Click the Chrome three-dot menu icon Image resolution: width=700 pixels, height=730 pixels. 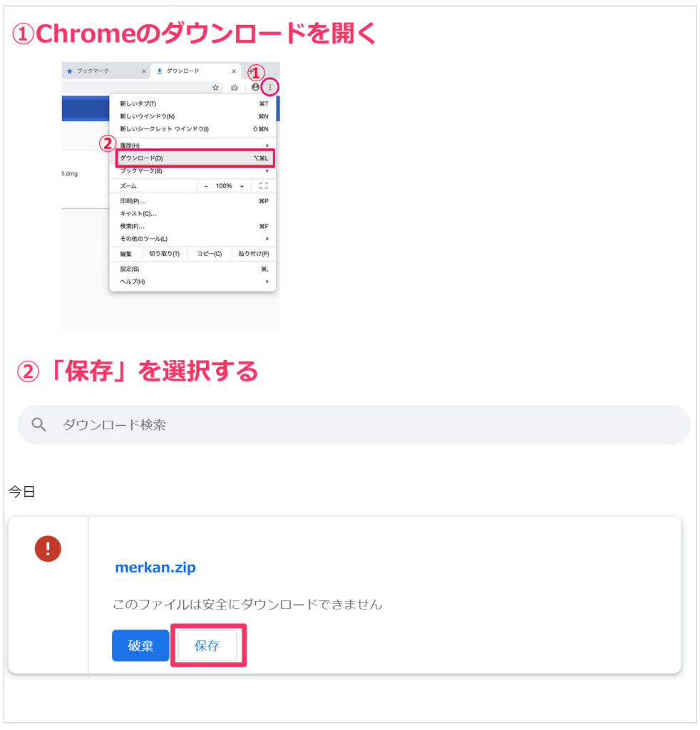[270, 87]
